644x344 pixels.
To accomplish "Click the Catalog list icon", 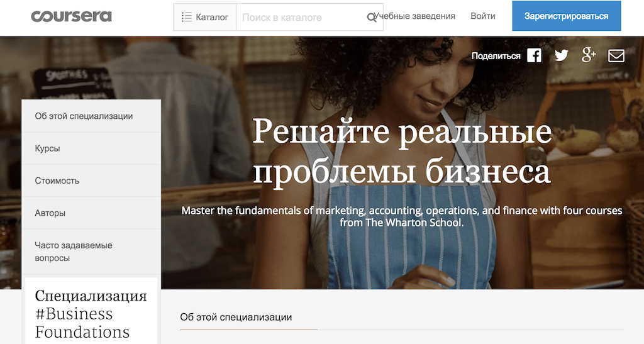I will click(187, 17).
